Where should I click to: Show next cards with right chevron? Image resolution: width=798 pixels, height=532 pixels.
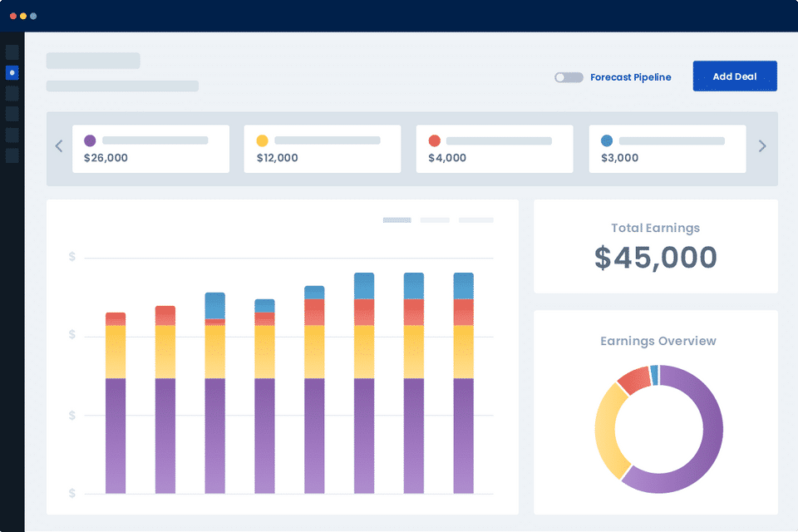tap(762, 146)
